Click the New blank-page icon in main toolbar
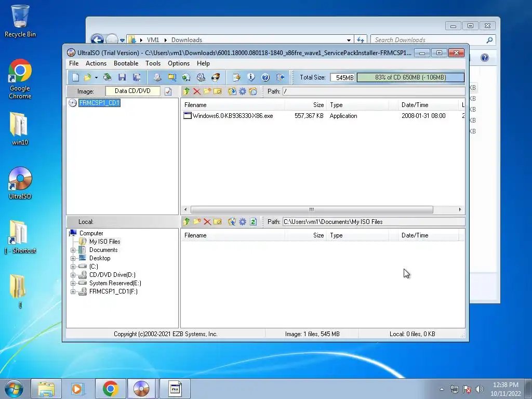This screenshot has width=532, height=399. coord(75,77)
